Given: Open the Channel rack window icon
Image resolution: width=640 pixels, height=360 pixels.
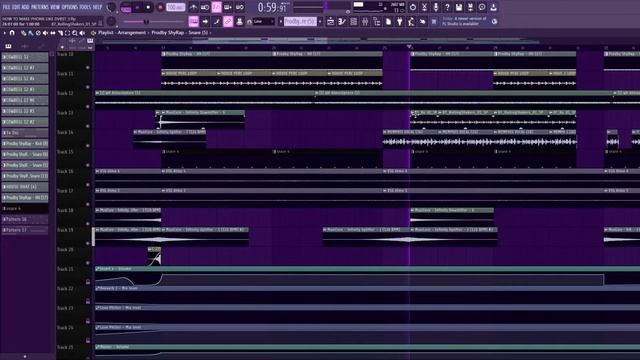Looking at the screenshot, I should coord(353,22).
